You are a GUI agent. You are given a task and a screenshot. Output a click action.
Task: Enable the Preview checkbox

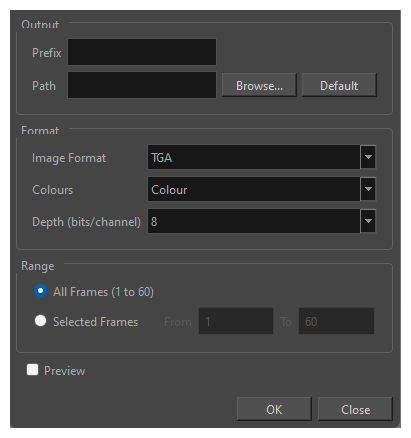pyautogui.click(x=32, y=370)
